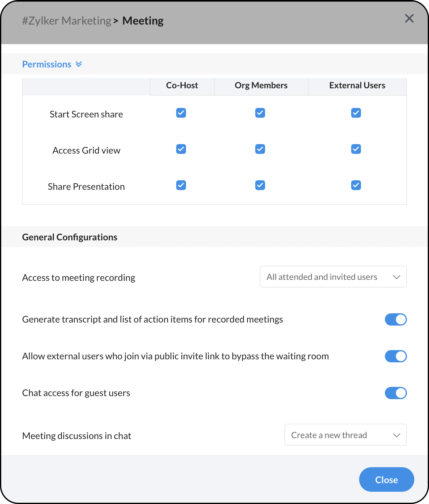Disable Share Presentation for External Users
This screenshot has height=504, width=429.
(356, 185)
